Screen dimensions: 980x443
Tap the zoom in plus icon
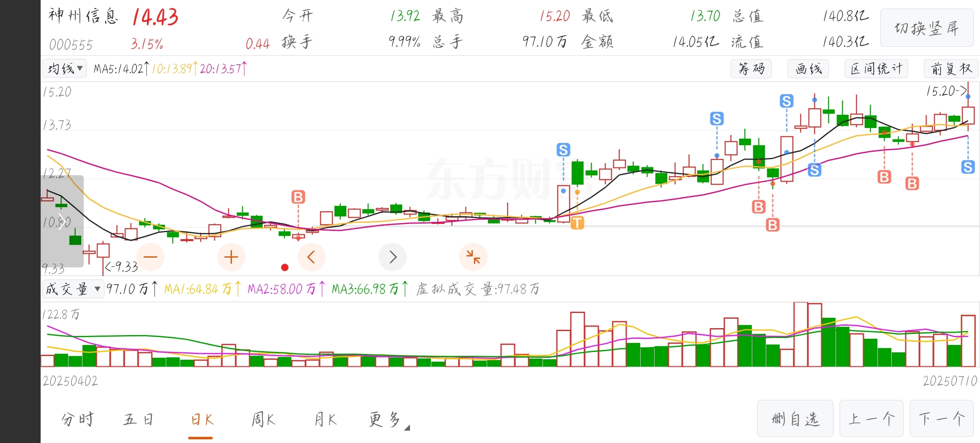click(x=231, y=257)
